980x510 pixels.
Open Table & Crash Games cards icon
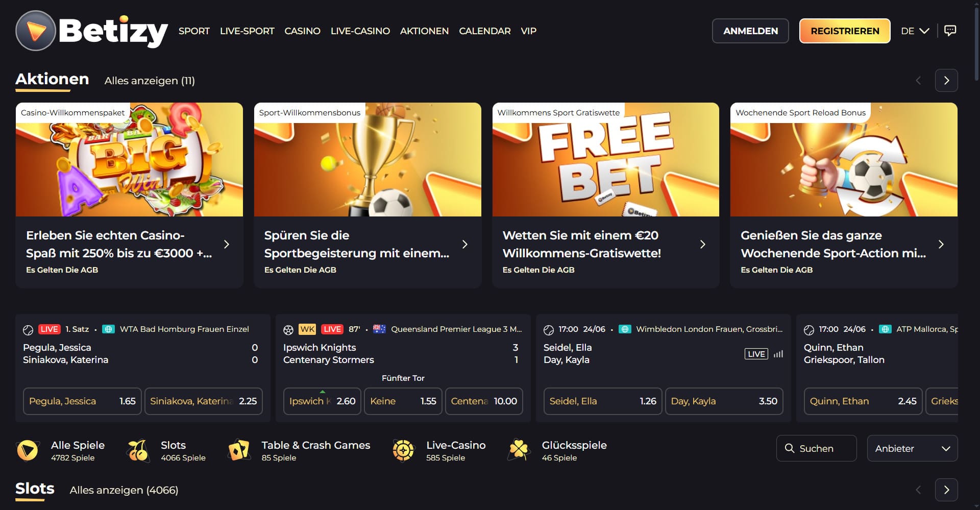point(239,450)
